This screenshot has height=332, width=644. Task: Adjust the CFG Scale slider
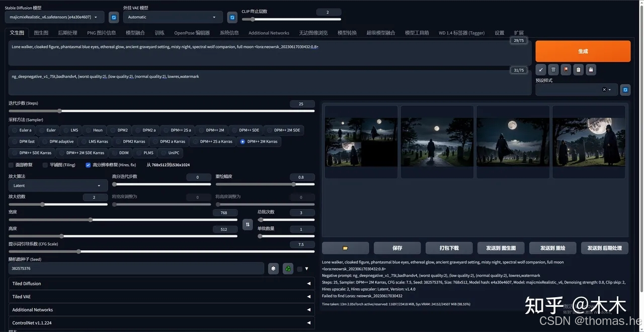[x=162, y=251]
